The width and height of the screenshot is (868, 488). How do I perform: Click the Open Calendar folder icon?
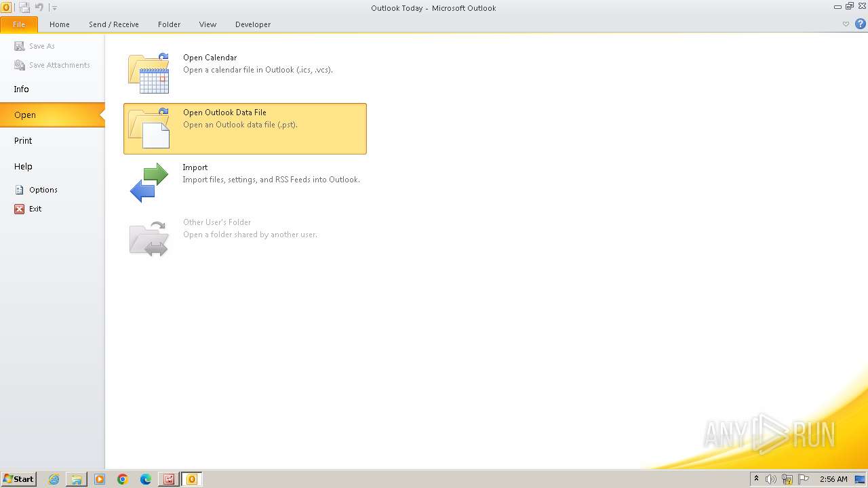[149, 73]
